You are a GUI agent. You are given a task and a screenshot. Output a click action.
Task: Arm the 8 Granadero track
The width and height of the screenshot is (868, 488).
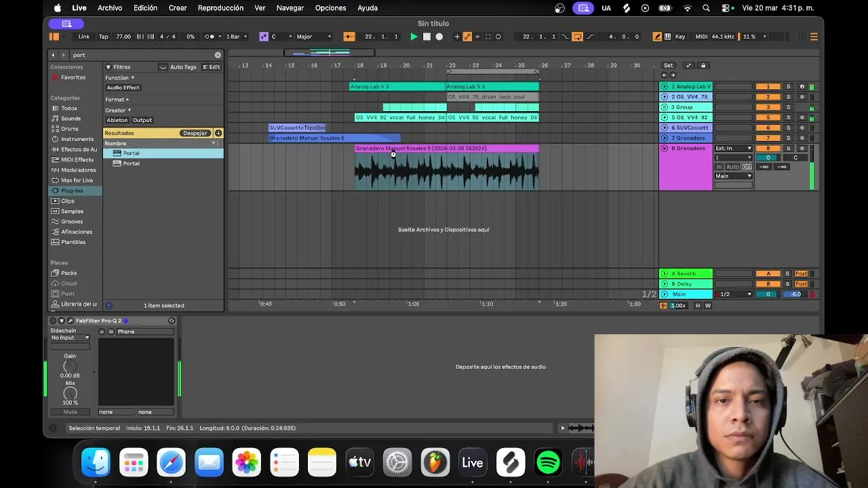pos(802,148)
